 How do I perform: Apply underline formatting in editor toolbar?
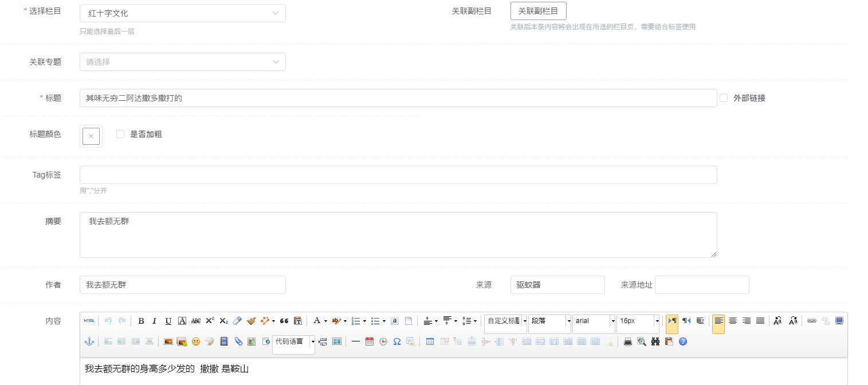168,321
